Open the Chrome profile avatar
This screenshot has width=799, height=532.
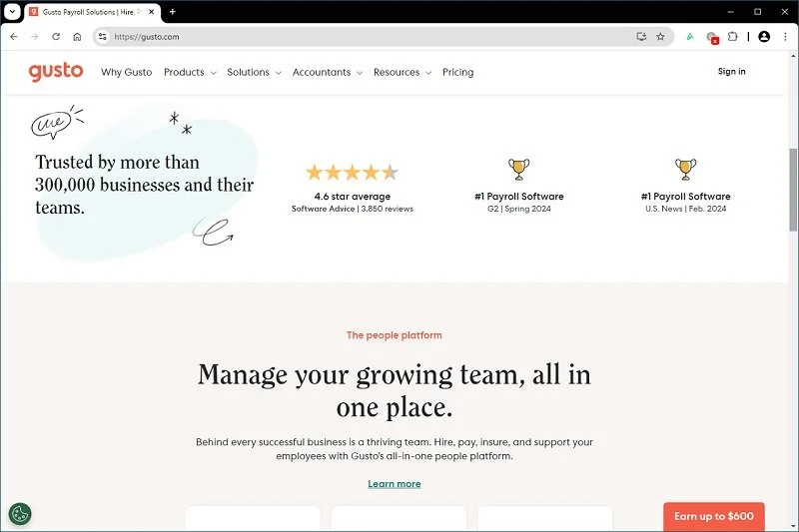click(764, 37)
